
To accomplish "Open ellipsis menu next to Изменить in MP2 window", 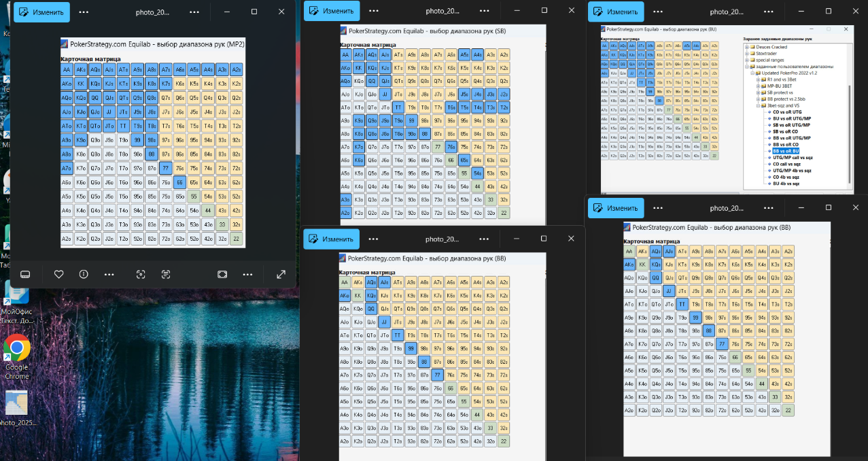I will point(84,12).
